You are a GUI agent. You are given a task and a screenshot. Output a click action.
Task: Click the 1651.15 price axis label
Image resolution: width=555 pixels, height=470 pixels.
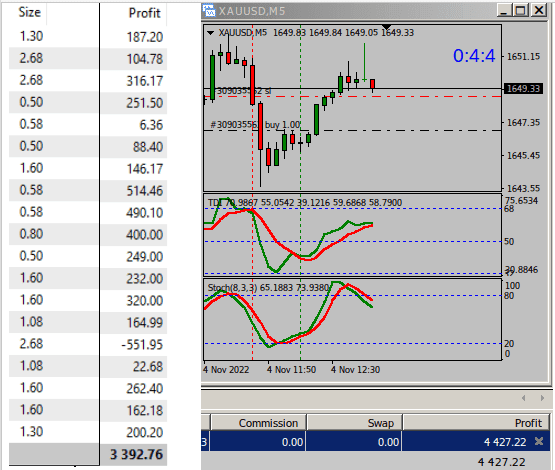coord(523,56)
